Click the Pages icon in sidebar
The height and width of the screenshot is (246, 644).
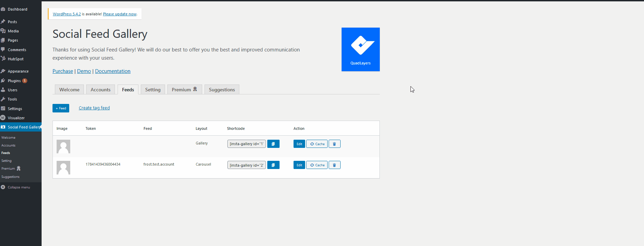point(3,40)
